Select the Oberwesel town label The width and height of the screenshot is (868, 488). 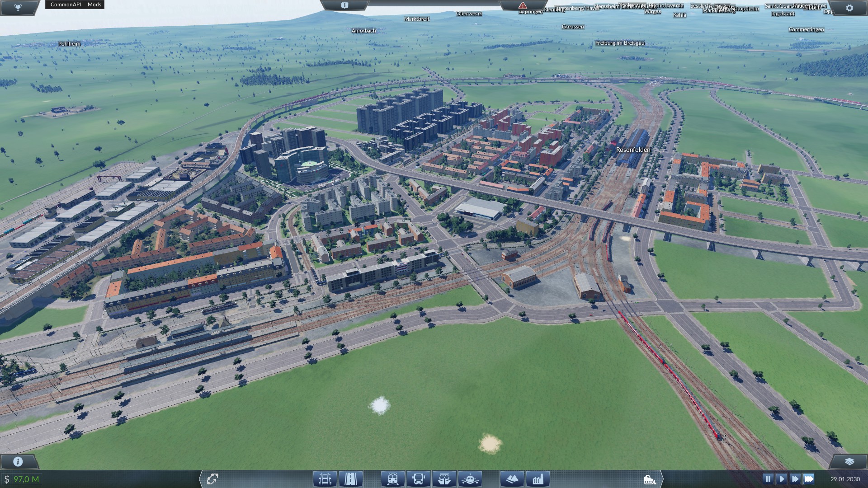[469, 14]
